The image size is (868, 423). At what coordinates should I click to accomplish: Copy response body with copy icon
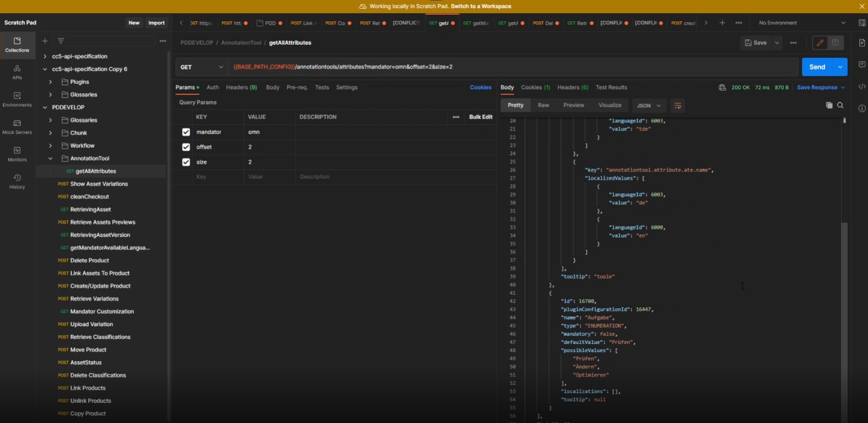829,105
